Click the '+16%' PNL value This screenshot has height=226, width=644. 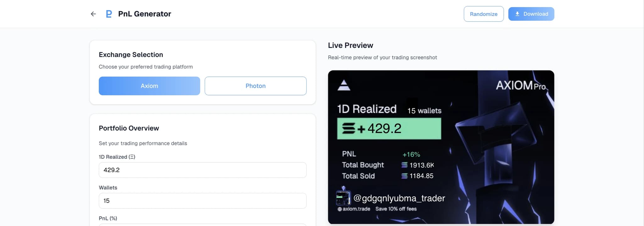coord(411,155)
